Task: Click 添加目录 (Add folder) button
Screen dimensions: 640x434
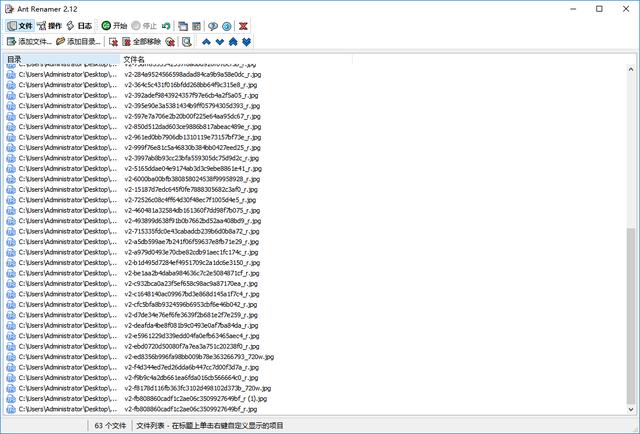Action: pyautogui.click(x=78, y=42)
